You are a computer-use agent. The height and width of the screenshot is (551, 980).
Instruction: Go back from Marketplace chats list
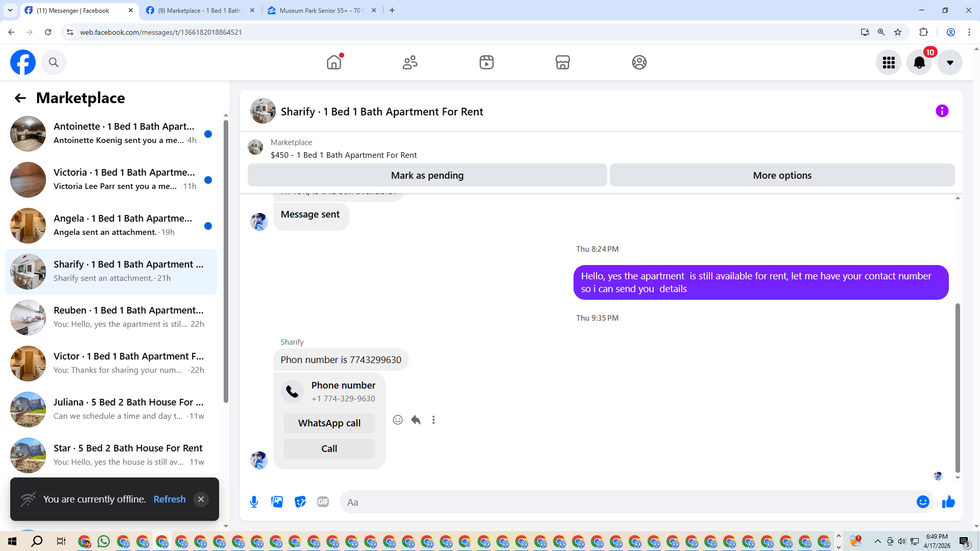coord(20,98)
